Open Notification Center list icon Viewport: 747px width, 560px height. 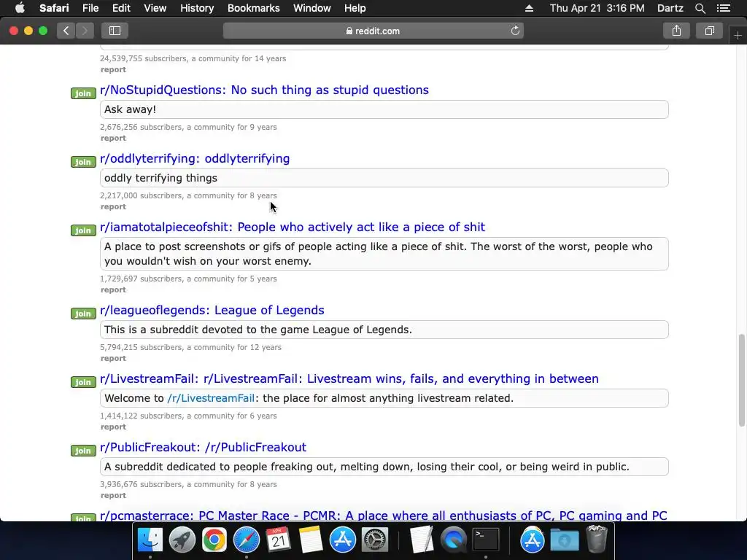point(724,8)
